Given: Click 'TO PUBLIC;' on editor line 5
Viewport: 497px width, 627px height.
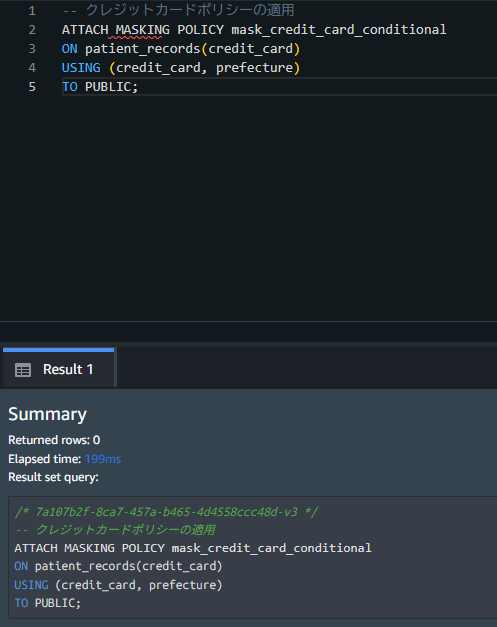Looking at the screenshot, I should 100,87.
